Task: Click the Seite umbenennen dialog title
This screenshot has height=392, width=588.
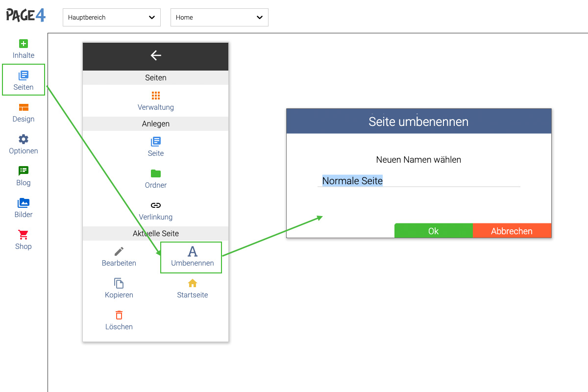Action: tap(418, 122)
